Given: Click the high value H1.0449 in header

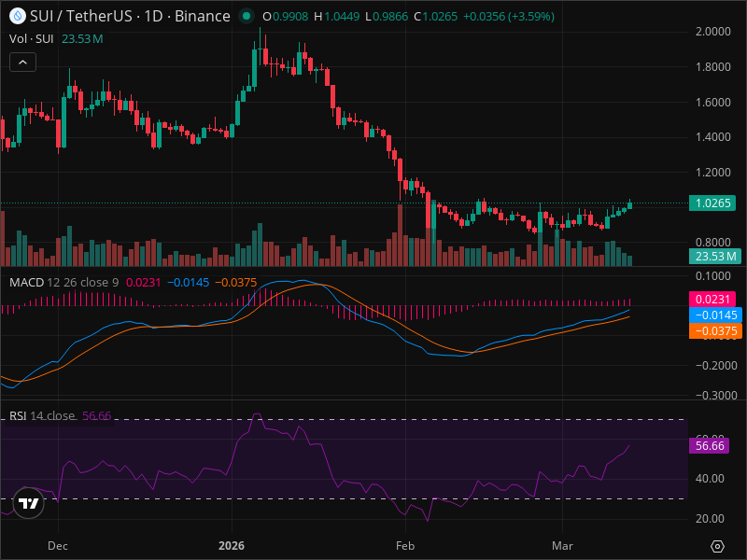Looking at the screenshot, I should pyautogui.click(x=337, y=17).
